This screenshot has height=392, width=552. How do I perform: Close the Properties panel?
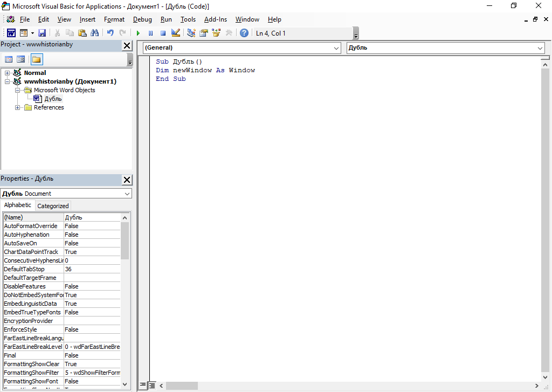127,180
